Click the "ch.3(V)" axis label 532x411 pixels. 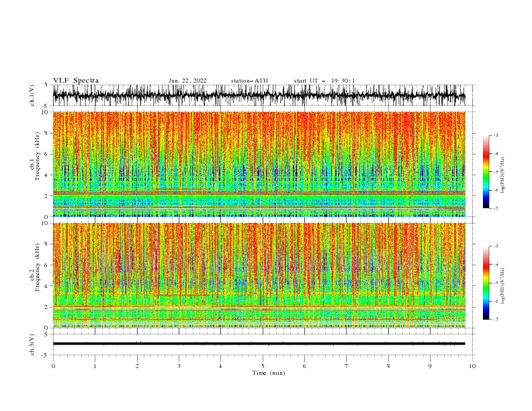click(x=32, y=345)
